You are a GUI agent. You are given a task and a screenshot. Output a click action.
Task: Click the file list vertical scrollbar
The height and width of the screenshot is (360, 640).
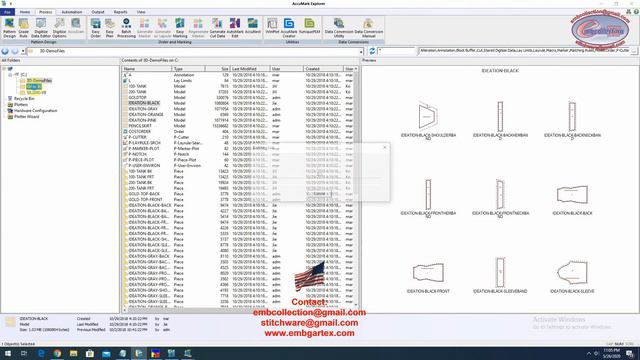pyautogui.click(x=356, y=188)
